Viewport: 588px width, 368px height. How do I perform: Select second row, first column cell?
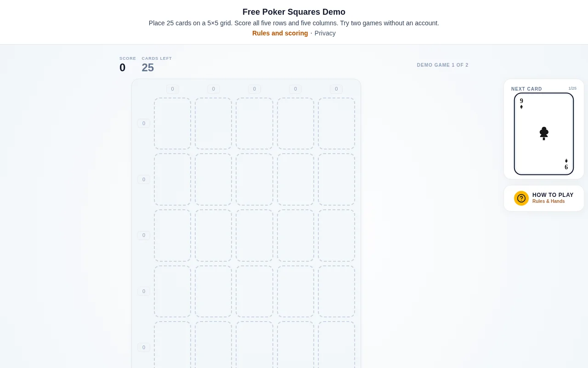pyautogui.click(x=172, y=179)
